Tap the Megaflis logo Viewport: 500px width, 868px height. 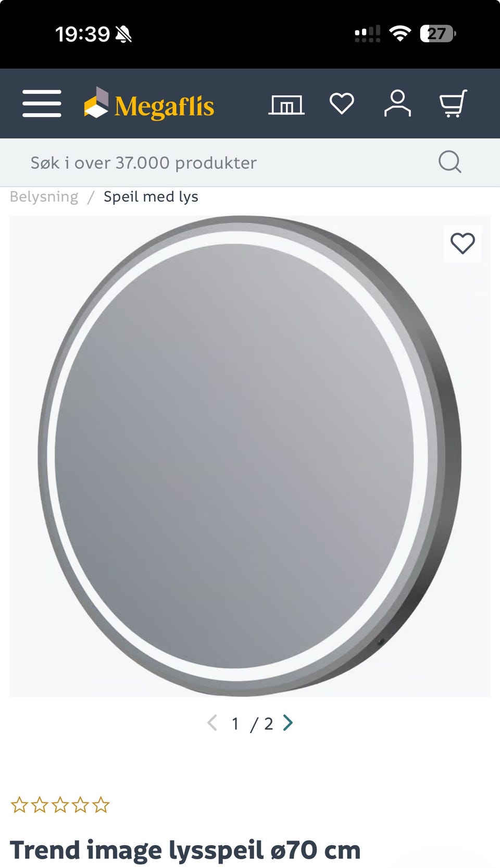[149, 104]
